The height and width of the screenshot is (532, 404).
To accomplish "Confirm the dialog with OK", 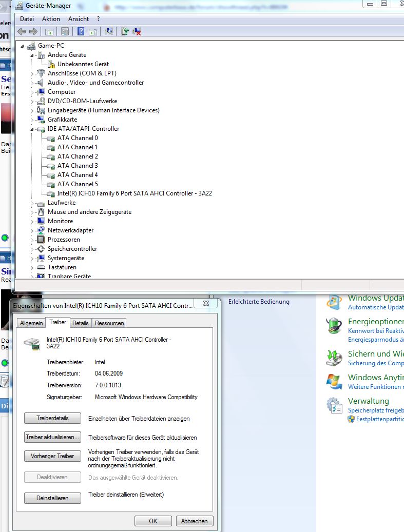I will pos(153,521).
